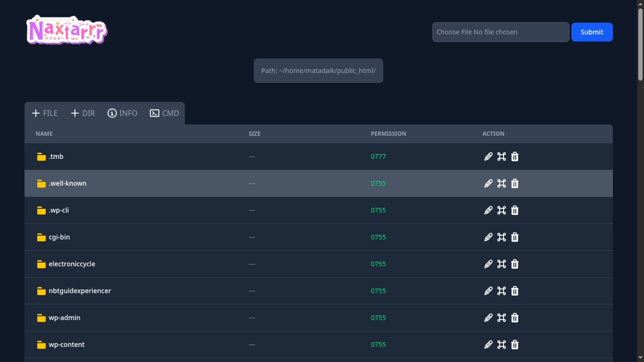Viewport: 644px width, 362px height.
Task: Click pencil icon for nbtguidexperiencer
Action: (488, 291)
